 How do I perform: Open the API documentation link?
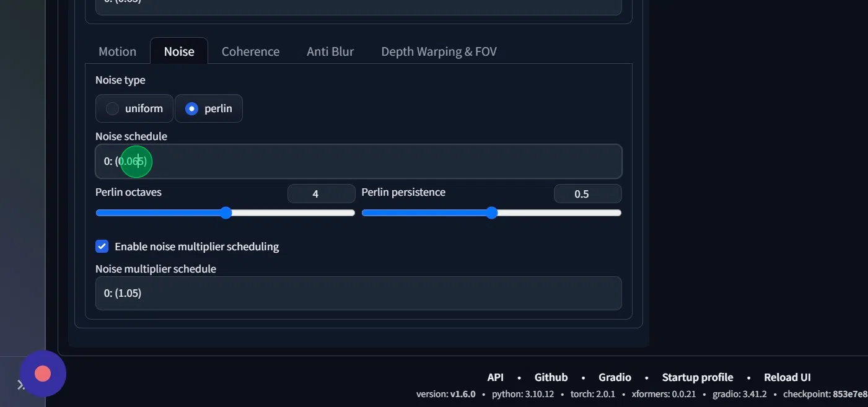[x=495, y=377]
